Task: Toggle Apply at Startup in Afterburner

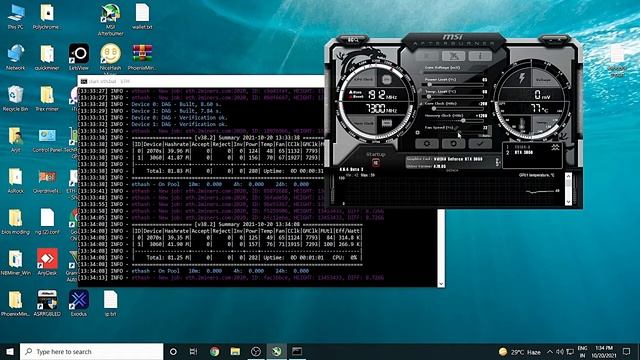Action: [376, 162]
